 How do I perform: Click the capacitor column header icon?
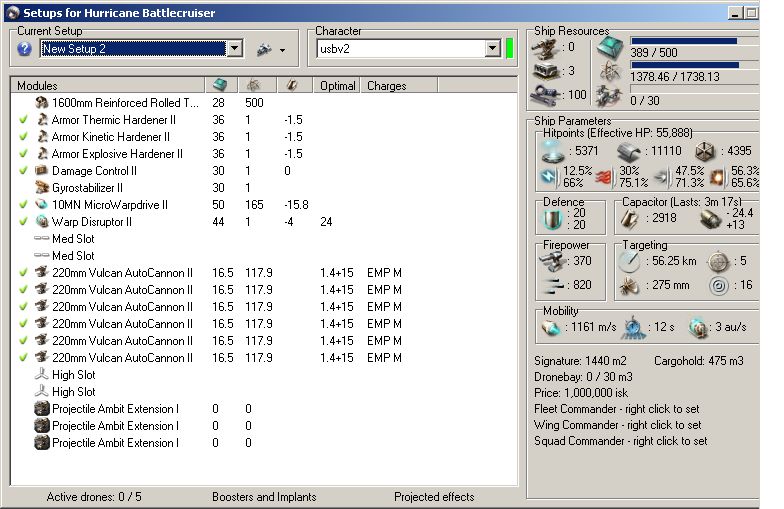click(x=293, y=86)
